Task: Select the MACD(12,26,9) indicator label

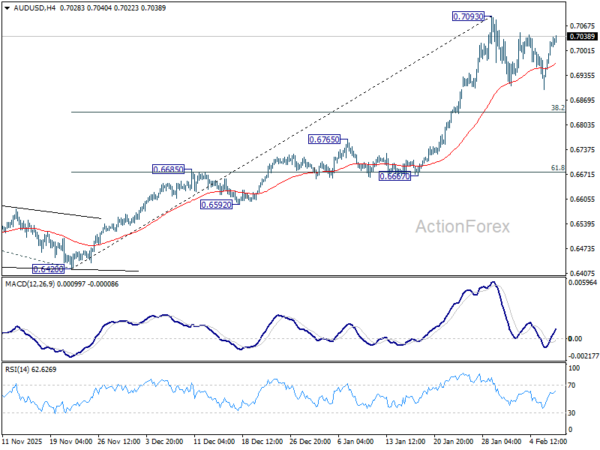Action: coord(30,284)
